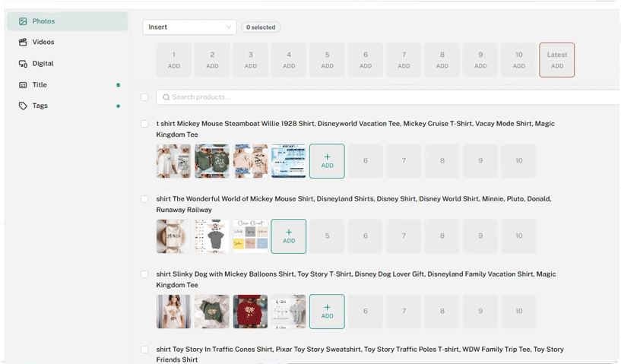The width and height of the screenshot is (621, 364).
Task: Check the Toy Story Traffic Cones product
Action: [x=144, y=350]
